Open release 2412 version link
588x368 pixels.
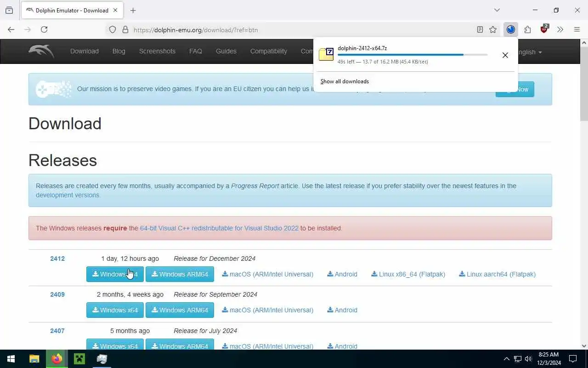click(x=57, y=259)
